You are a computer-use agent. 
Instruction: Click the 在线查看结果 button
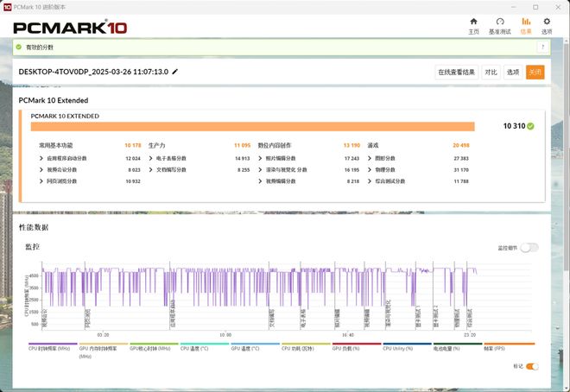click(x=456, y=73)
